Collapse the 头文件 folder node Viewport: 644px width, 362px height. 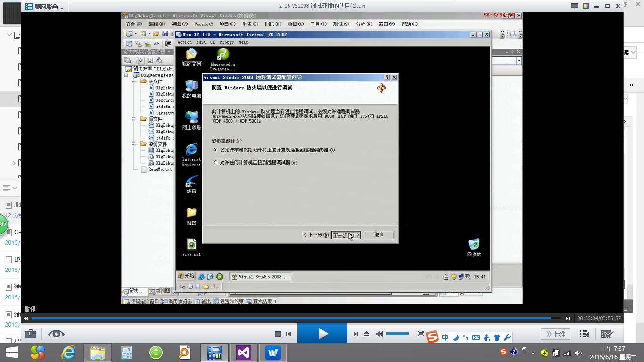click(x=133, y=81)
